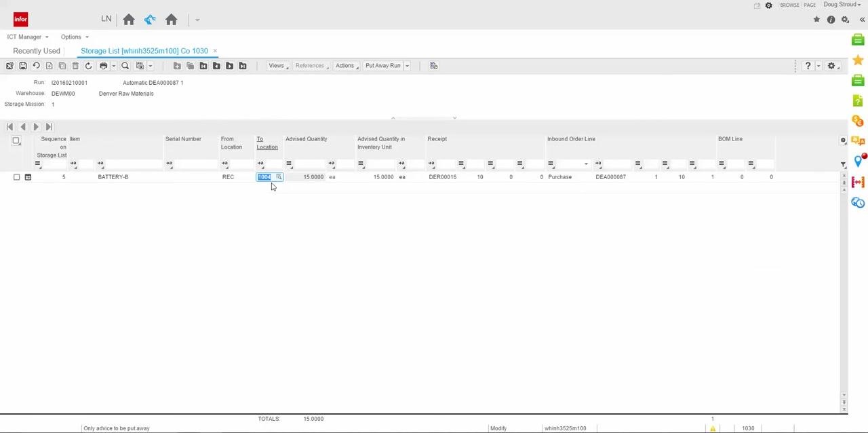The image size is (868, 433).
Task: Click the BATTERY-B item cell
Action: tap(113, 177)
